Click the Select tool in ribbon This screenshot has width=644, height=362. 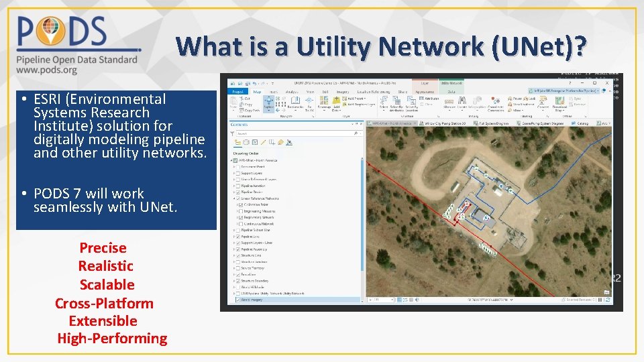[x=384, y=103]
